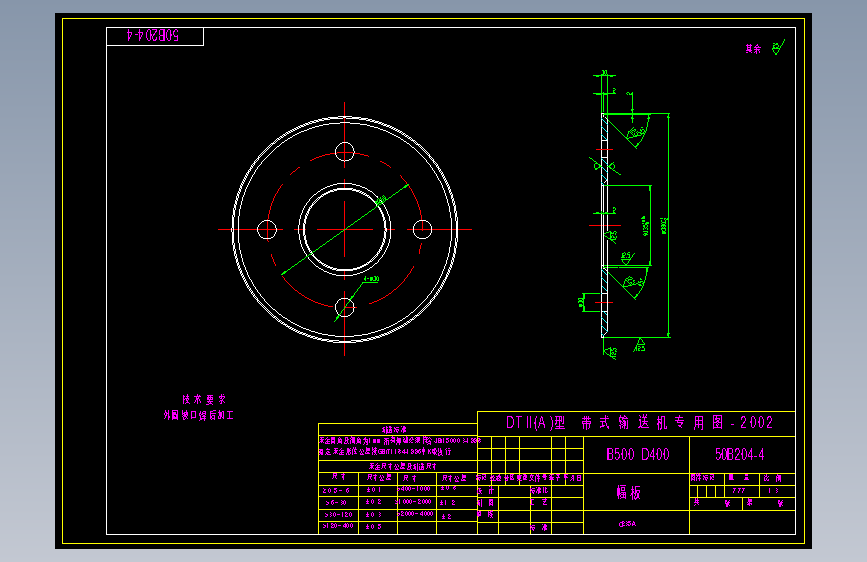Viewport: 867px width, 562px height.
Task: Select the >6-30 size range cell
Action: [336, 503]
